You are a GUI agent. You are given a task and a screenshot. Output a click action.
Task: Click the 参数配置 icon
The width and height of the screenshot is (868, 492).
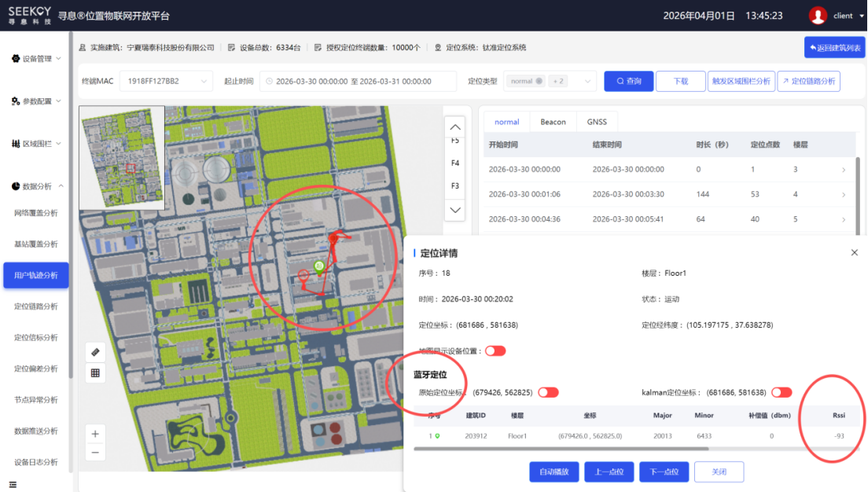16,101
